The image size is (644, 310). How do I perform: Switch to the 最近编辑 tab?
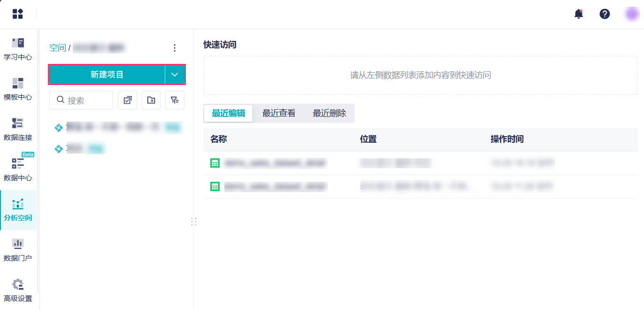click(228, 113)
